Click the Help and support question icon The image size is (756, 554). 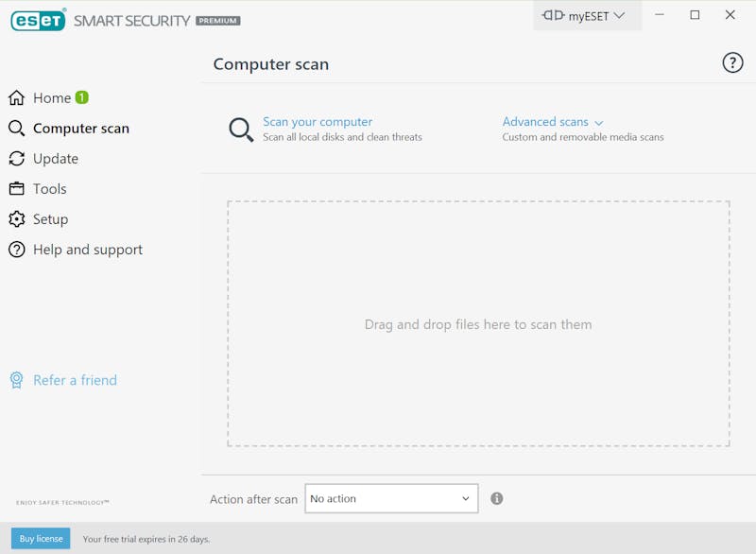coord(16,250)
